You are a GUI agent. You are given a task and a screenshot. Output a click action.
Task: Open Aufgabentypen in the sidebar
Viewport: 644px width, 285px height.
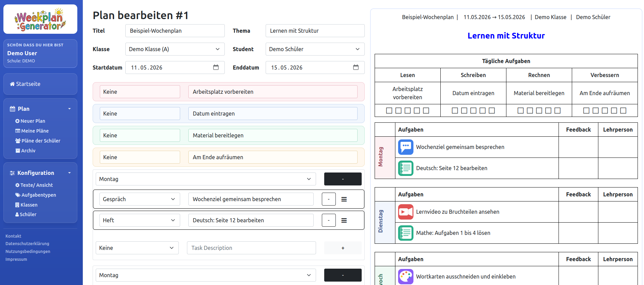tap(35, 195)
